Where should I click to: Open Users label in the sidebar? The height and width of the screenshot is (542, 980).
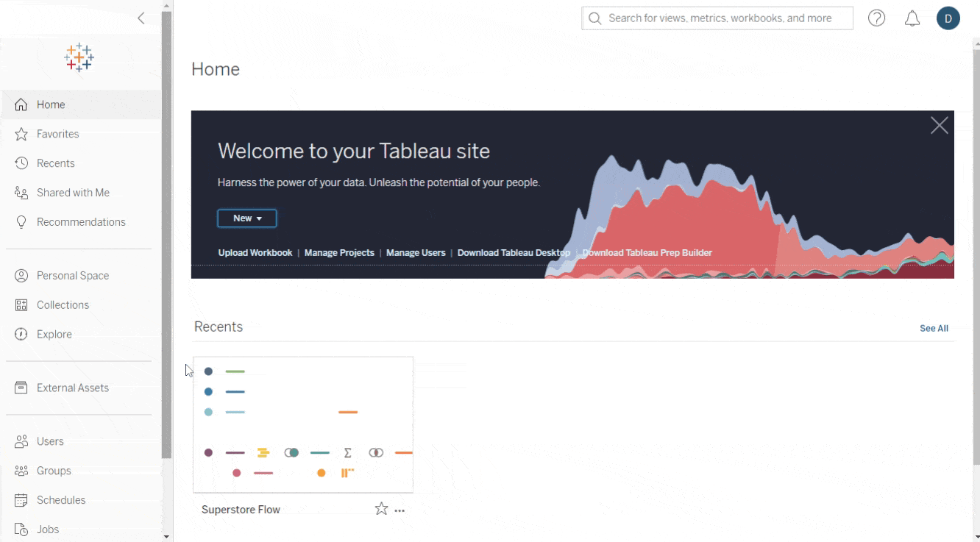[50, 441]
